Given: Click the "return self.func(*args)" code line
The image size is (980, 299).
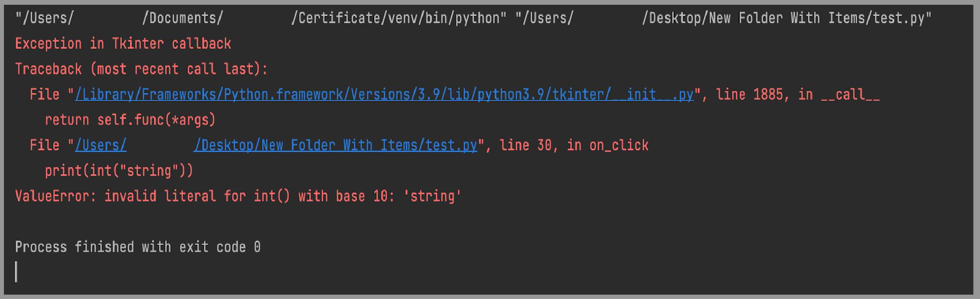Looking at the screenshot, I should (x=130, y=120).
